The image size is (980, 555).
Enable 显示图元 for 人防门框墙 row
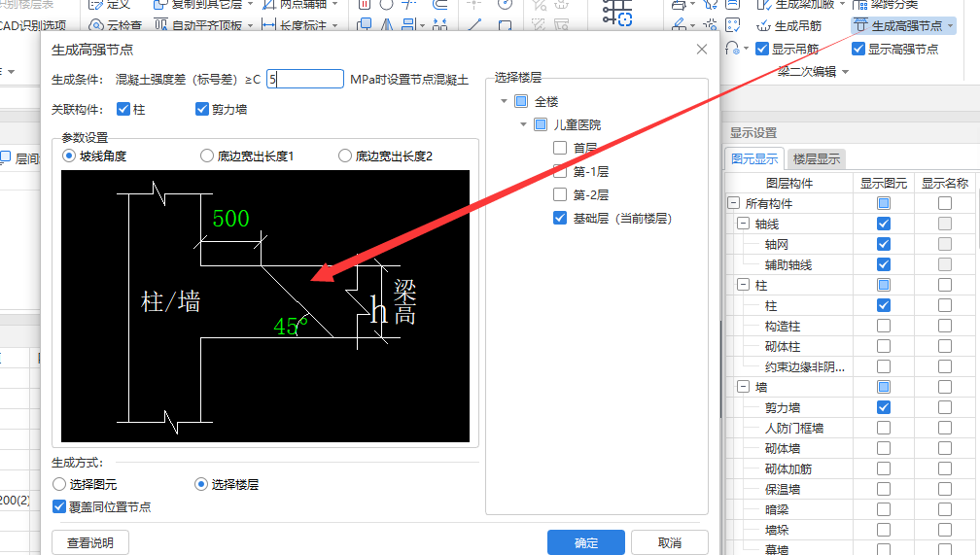coord(884,428)
